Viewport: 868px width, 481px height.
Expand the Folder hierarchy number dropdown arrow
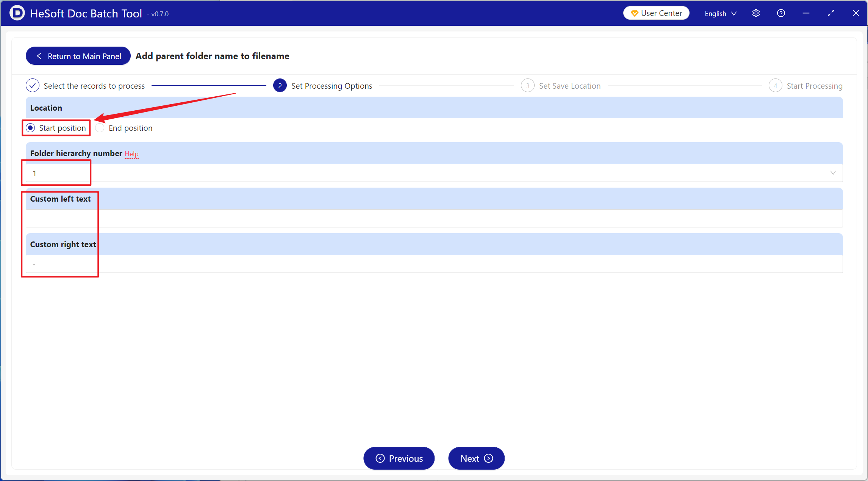click(833, 173)
